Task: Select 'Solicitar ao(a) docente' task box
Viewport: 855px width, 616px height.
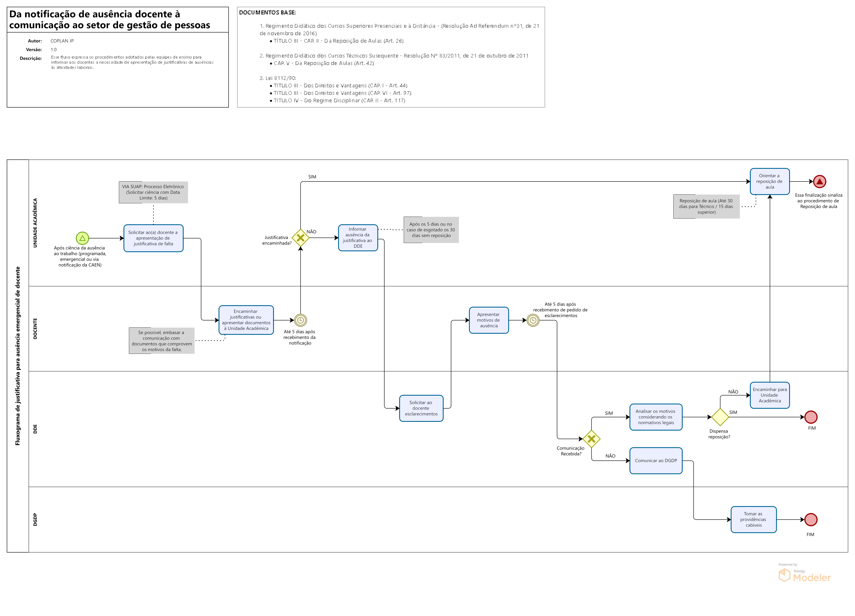Action: click(153, 238)
